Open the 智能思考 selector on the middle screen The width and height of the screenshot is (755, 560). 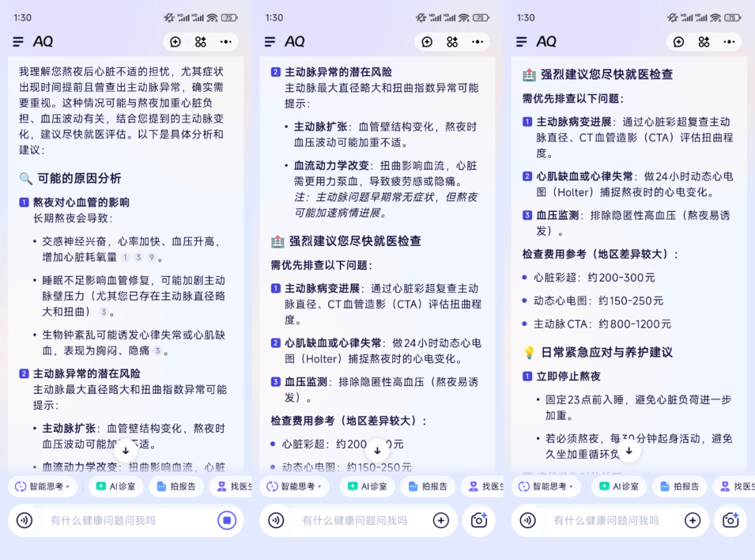pos(294,486)
